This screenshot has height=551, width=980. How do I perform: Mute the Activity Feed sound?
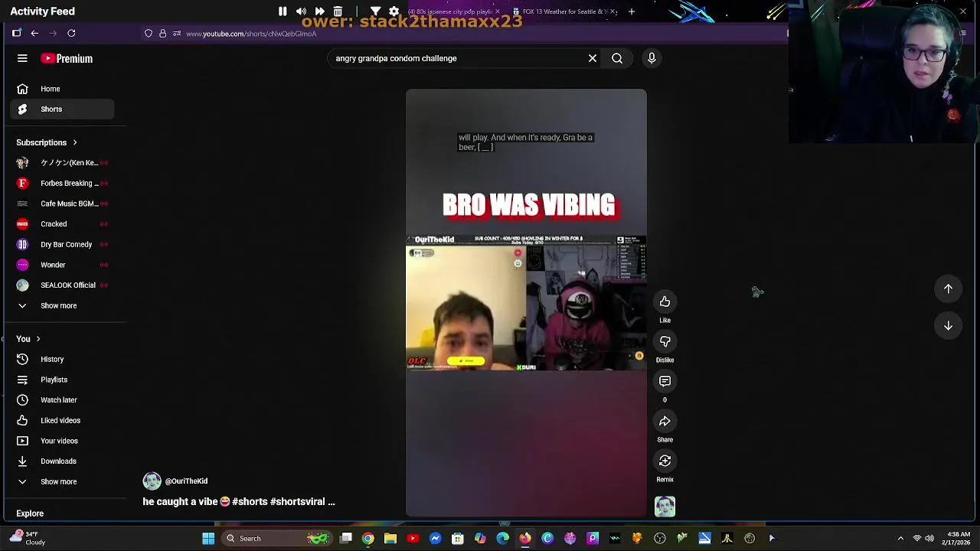[301, 11]
